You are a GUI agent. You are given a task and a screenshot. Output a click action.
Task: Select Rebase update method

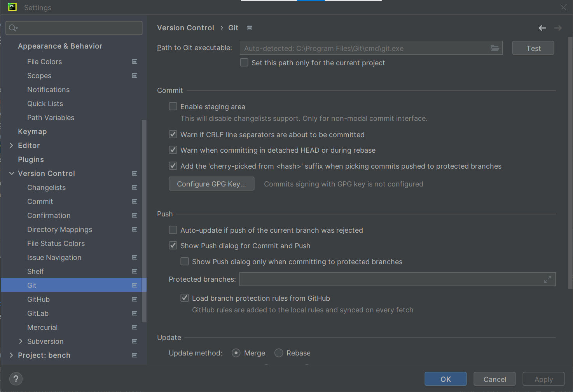click(x=279, y=353)
